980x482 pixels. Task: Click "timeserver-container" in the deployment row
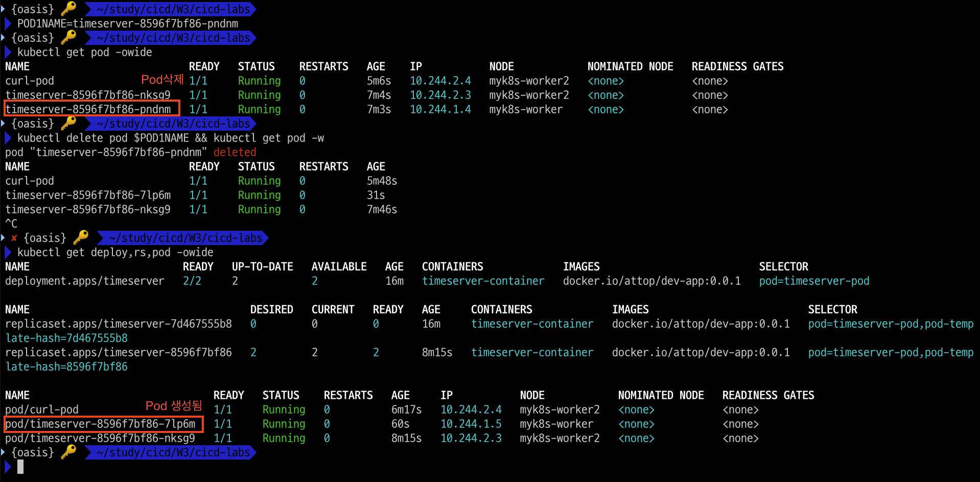[483, 281]
